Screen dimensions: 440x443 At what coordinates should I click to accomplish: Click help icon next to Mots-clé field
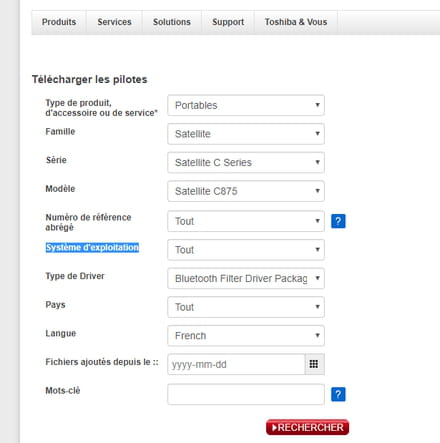tap(338, 394)
